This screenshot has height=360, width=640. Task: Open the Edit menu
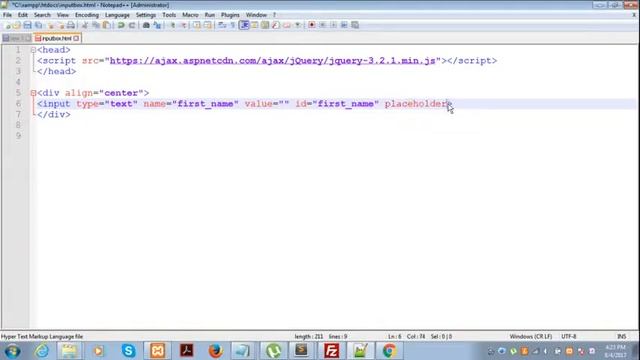point(22,15)
